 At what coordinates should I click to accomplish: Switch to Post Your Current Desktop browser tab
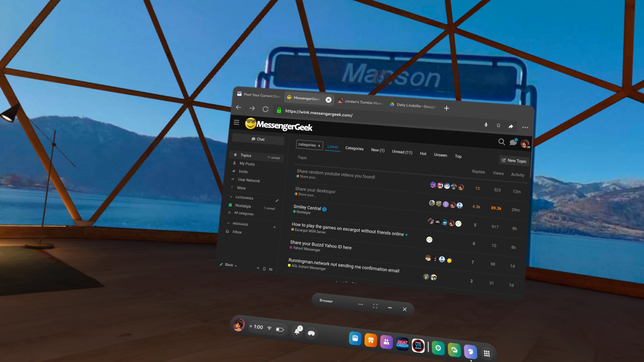click(x=259, y=95)
